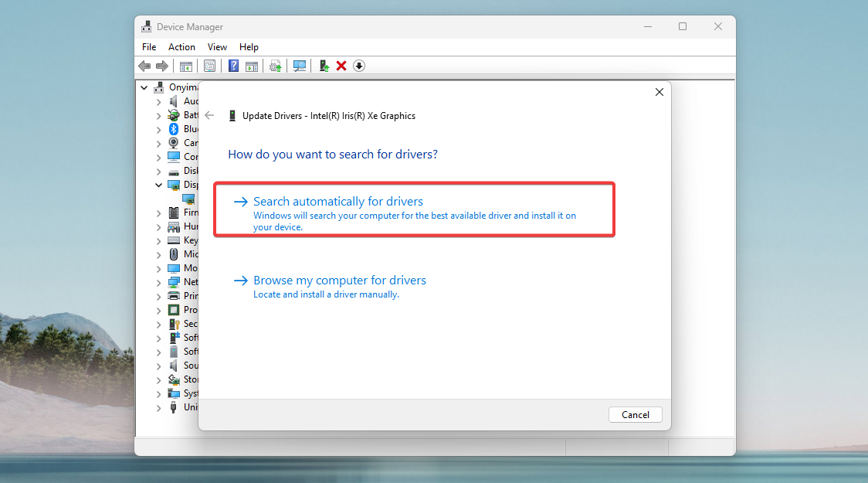
Task: Select the computer icon beside 'Onyim' root node
Action: tap(159, 87)
